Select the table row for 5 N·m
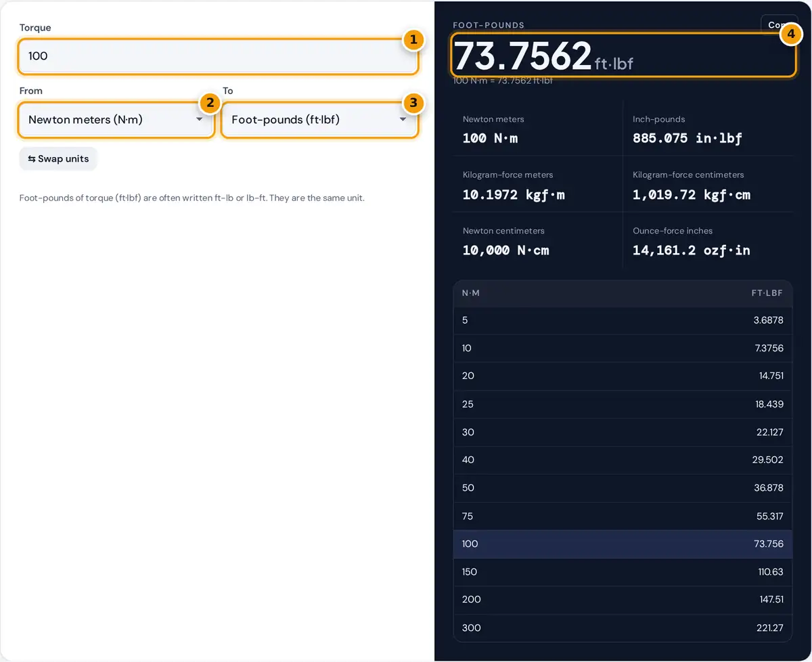The height and width of the screenshot is (662, 812). click(x=623, y=320)
